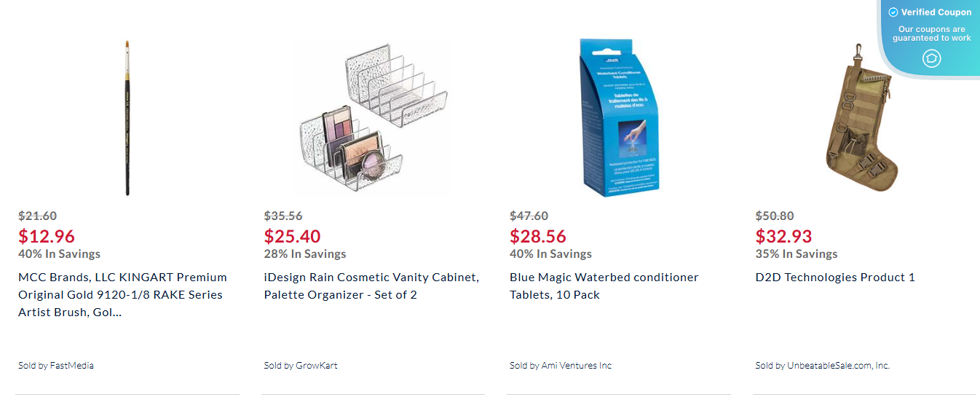The height and width of the screenshot is (397, 980).
Task: Open the iDesign palette organizer image
Action: tap(373, 118)
